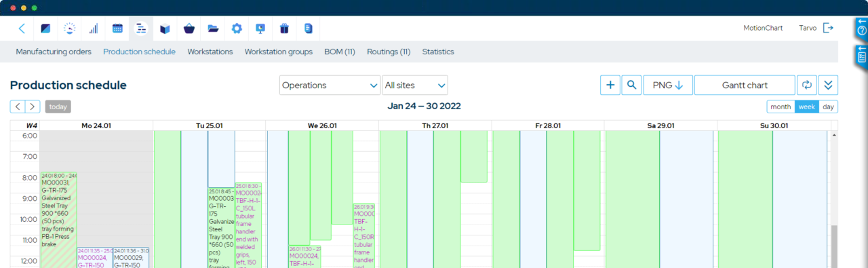
Task: Click the calendar scrollbar up arrow
Action: (833, 135)
